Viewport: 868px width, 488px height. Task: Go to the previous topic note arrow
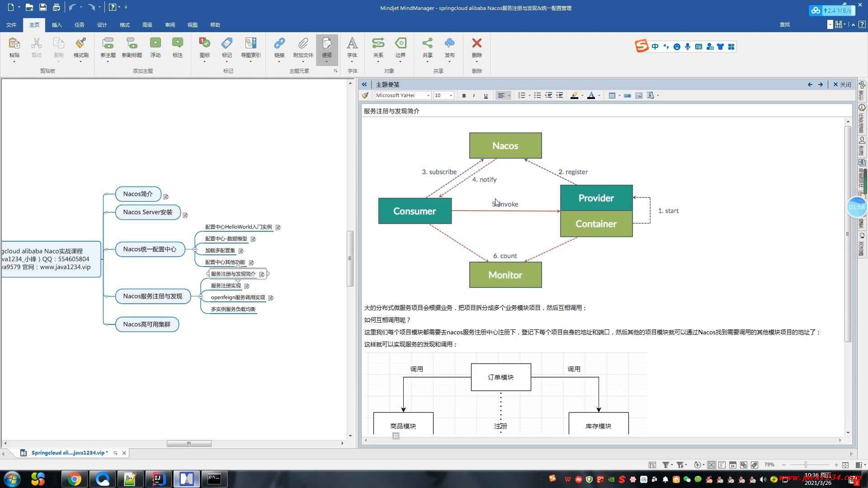[810, 84]
